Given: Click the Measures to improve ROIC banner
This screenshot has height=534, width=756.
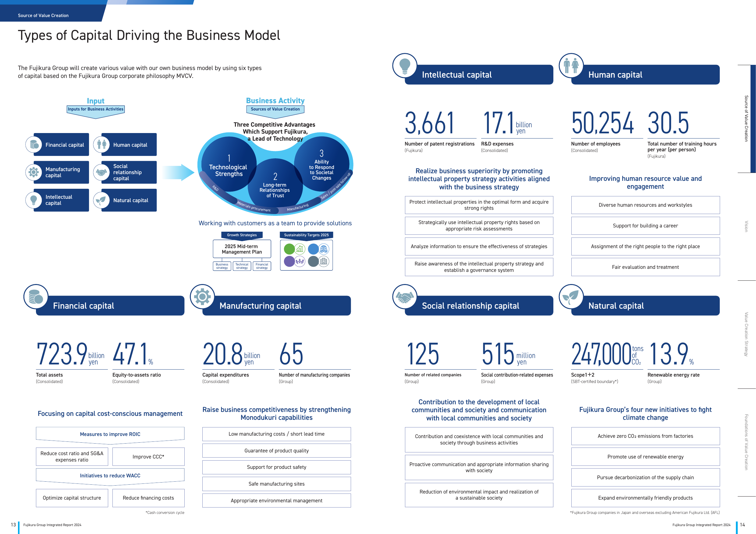Looking at the screenshot, I should pyautogui.click(x=110, y=435).
